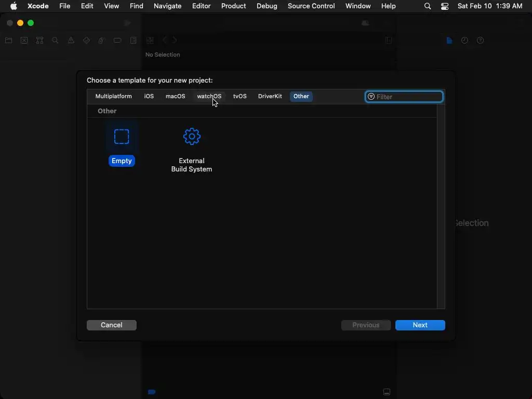
Task: Go forward with the editor forward arrow
Action: (x=175, y=40)
